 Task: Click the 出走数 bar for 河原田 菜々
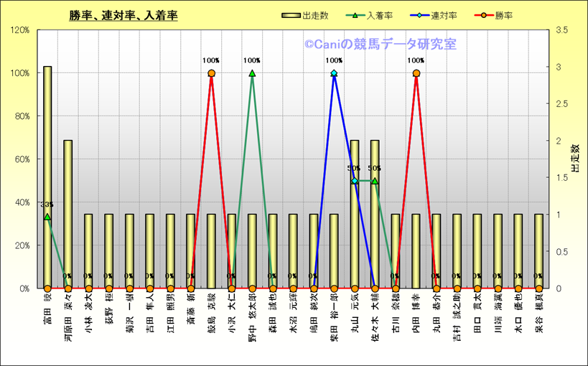click(x=67, y=214)
